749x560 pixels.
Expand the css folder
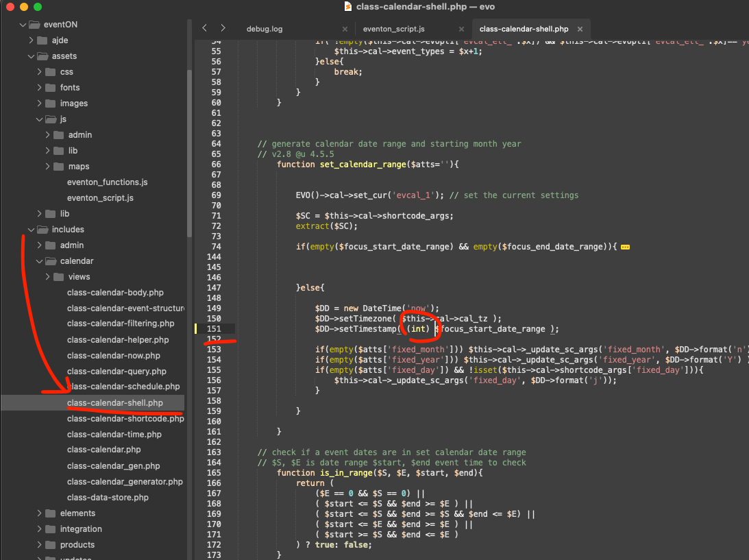(x=39, y=72)
